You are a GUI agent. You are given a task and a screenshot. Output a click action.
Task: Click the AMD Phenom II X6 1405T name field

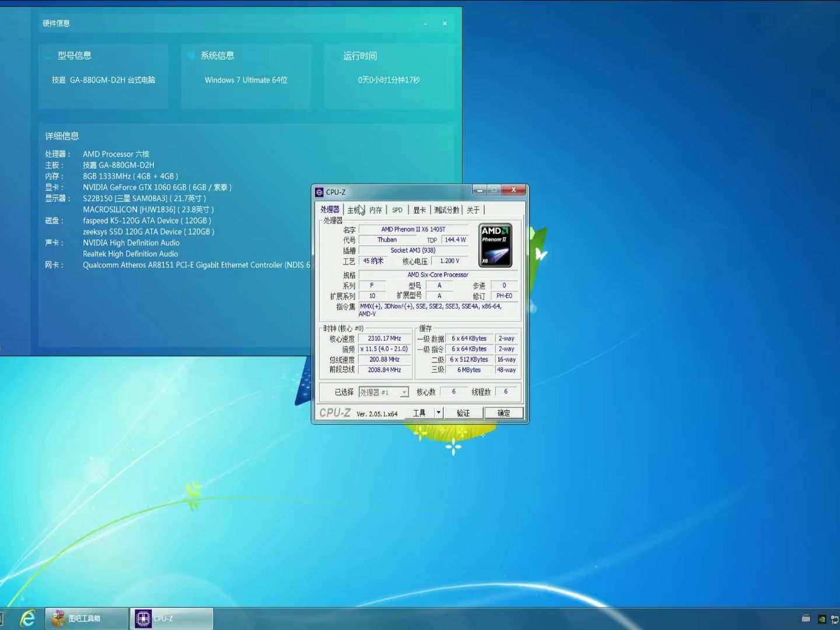[x=414, y=229]
